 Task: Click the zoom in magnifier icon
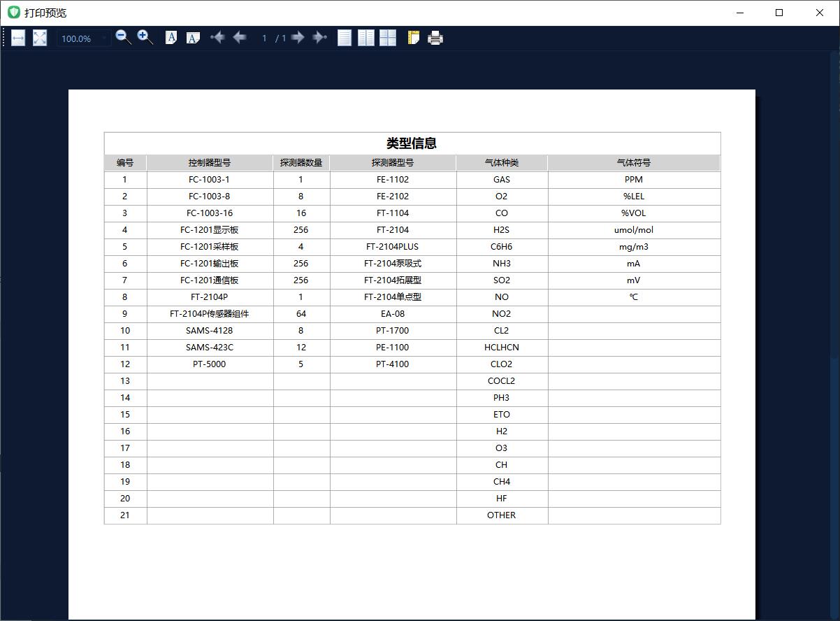point(145,38)
